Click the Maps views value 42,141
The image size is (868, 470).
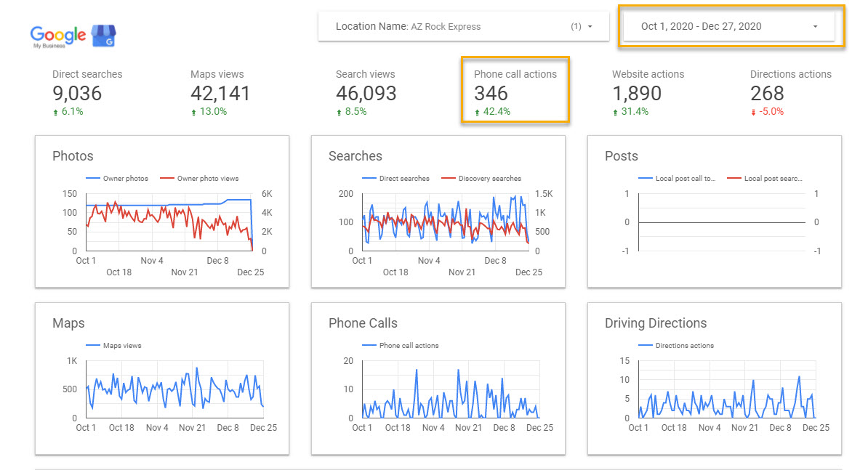coord(220,94)
